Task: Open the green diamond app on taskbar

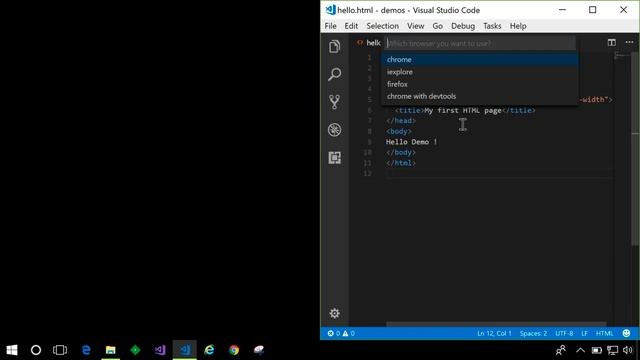Action: [135, 350]
